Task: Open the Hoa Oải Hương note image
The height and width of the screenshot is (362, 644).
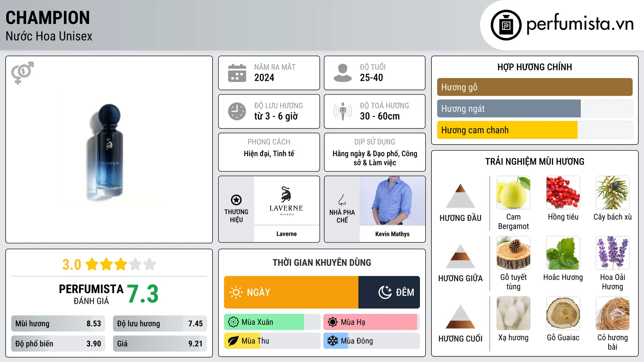Action: pos(613,253)
